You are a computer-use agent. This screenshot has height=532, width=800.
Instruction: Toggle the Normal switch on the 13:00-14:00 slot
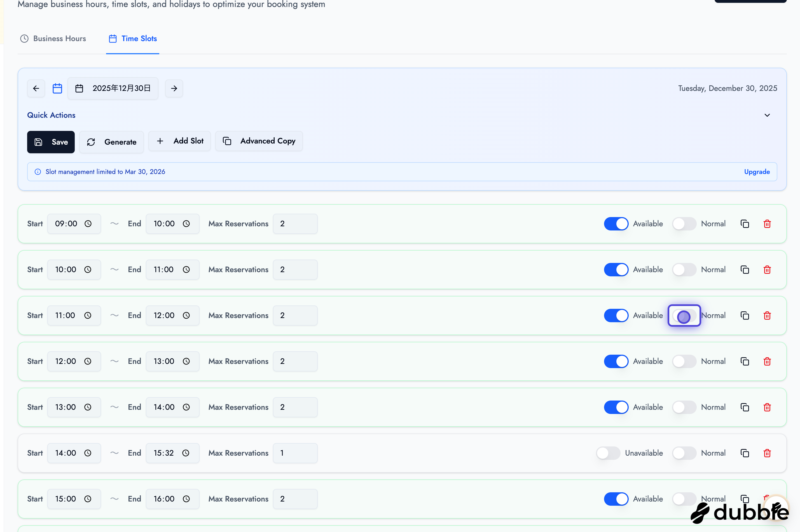pos(684,407)
